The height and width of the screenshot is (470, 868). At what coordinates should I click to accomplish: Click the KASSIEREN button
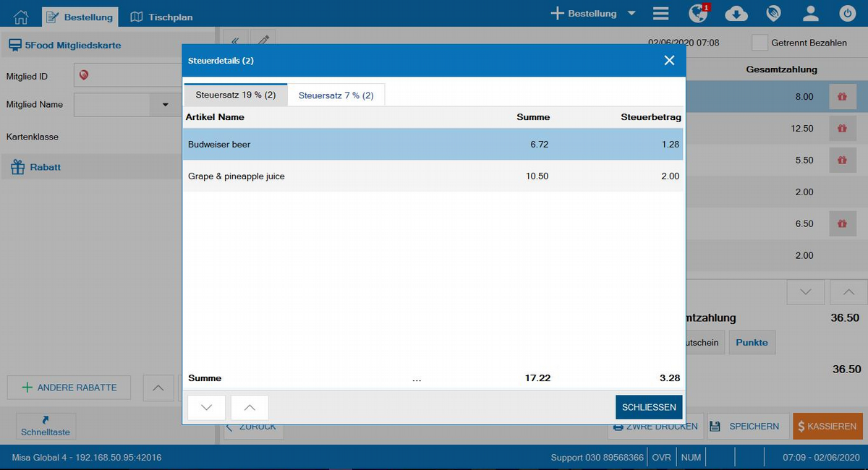point(827,427)
